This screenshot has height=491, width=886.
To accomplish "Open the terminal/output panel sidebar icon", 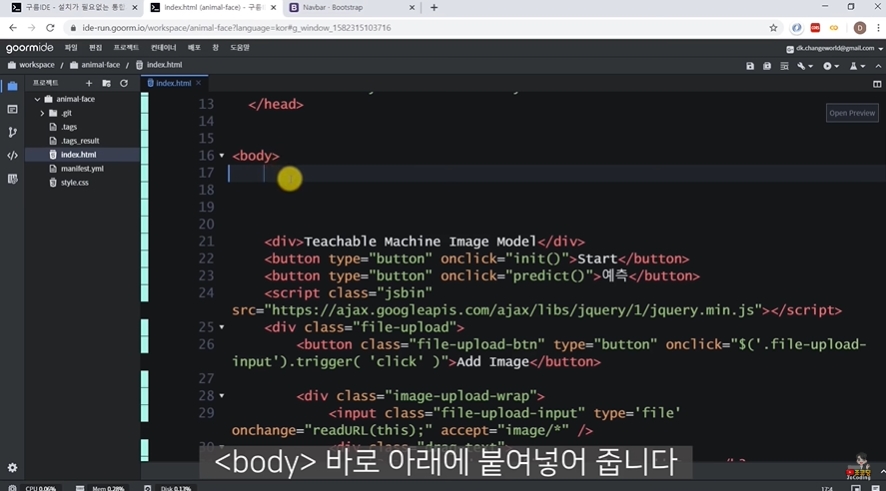I will click(x=12, y=109).
